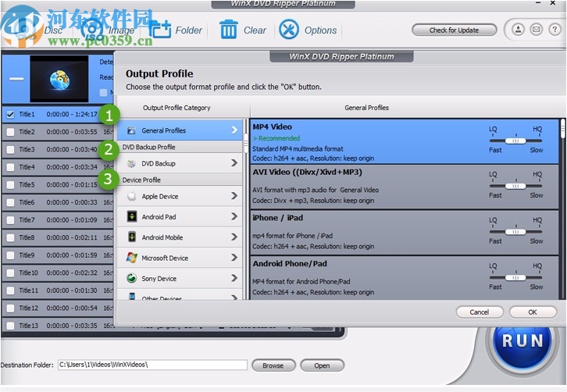The image size is (567, 392).
Task: Check the Title12 checkbox
Action: pyautogui.click(x=10, y=308)
